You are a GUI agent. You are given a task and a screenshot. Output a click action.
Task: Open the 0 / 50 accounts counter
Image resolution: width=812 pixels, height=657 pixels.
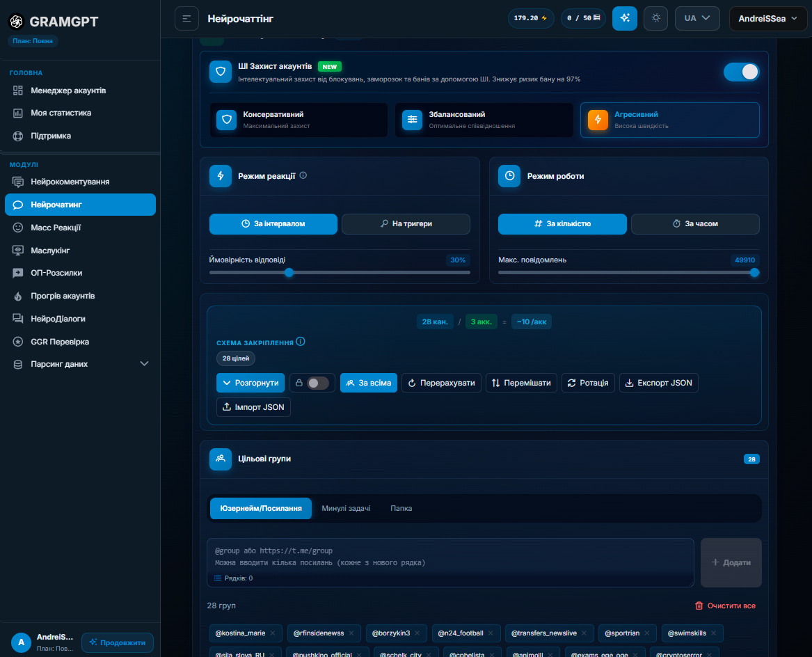point(583,19)
